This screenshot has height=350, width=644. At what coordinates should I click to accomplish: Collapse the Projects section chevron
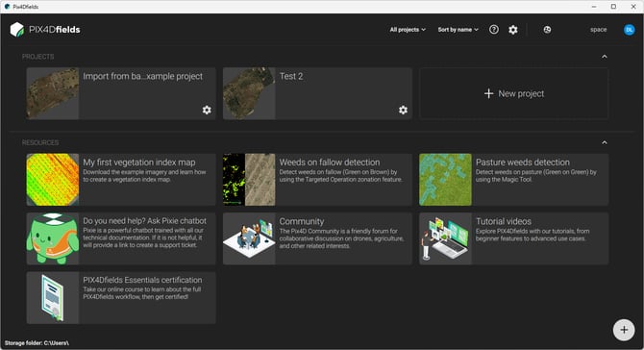coord(605,57)
